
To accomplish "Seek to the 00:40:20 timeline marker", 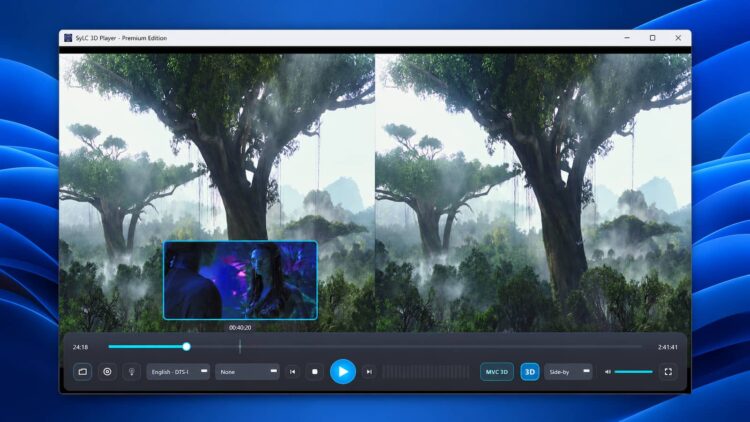I will 240,347.
